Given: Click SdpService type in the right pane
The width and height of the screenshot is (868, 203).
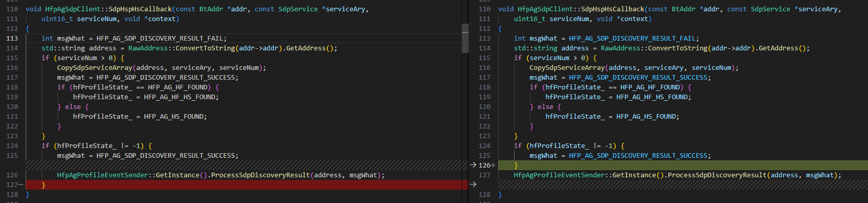Looking at the screenshot, I should [x=771, y=9].
